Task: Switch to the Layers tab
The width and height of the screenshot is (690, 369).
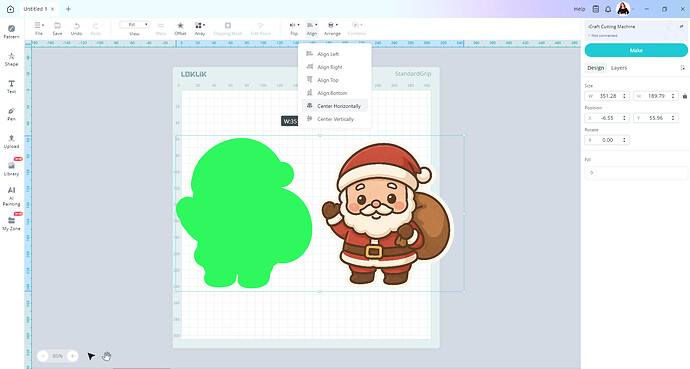Action: 619,68
